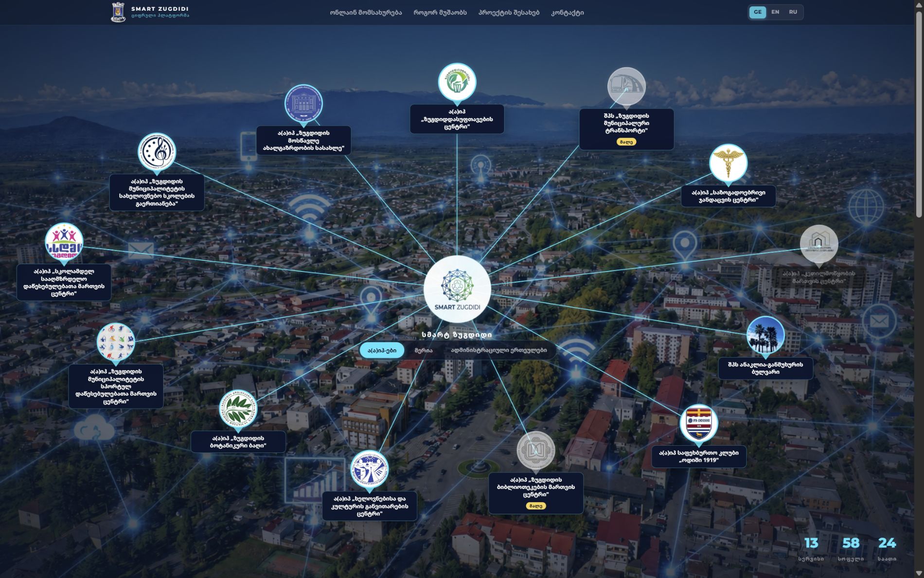Select the municipal transport bus icon
This screenshot has height=578, width=924.
coord(626,86)
